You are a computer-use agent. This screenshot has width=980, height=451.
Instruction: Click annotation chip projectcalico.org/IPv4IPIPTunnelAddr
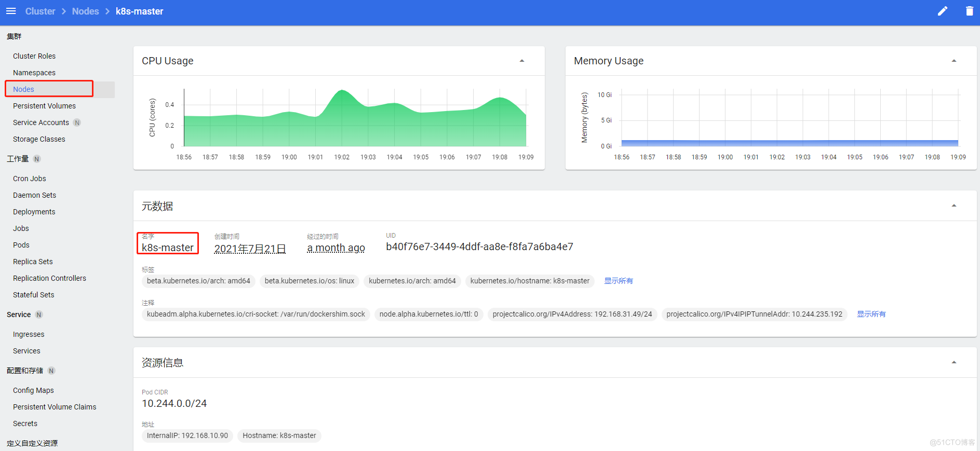(754, 314)
